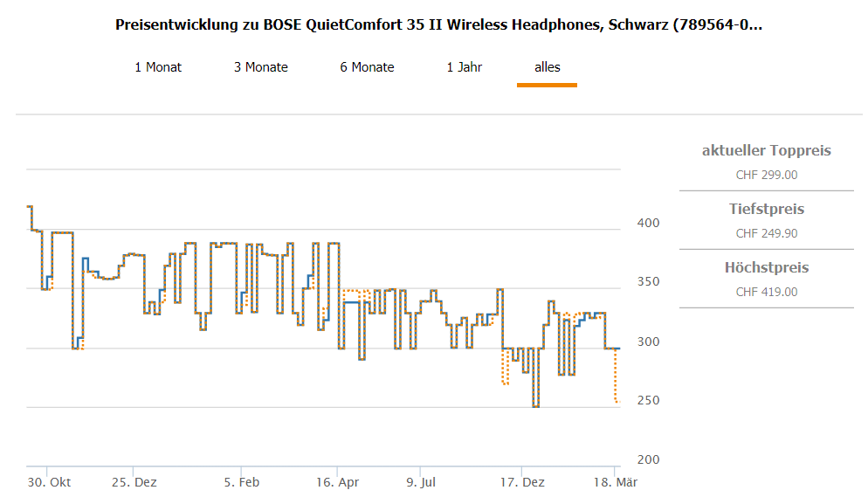Show the 6 Monate price range

point(367,67)
